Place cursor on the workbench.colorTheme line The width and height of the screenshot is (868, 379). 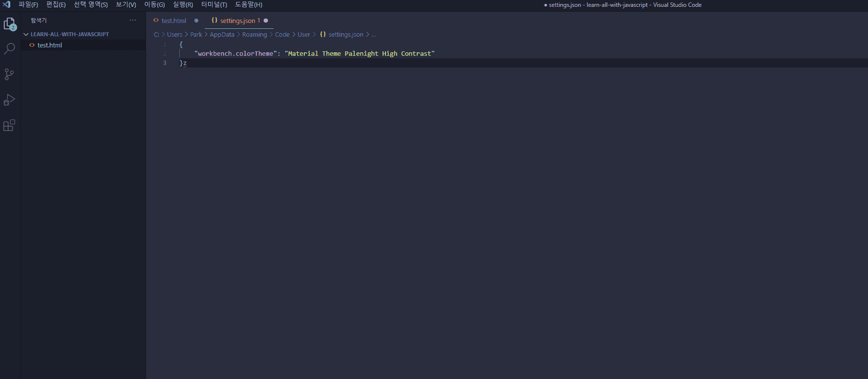click(314, 54)
